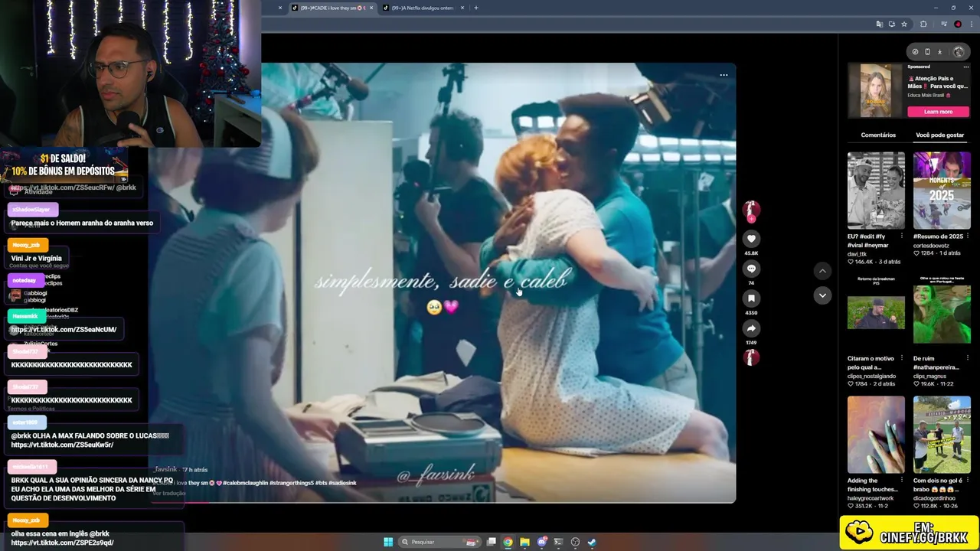Image resolution: width=980 pixels, height=551 pixels.
Task: Open Com dois no gol é brabo video
Action: (942, 435)
